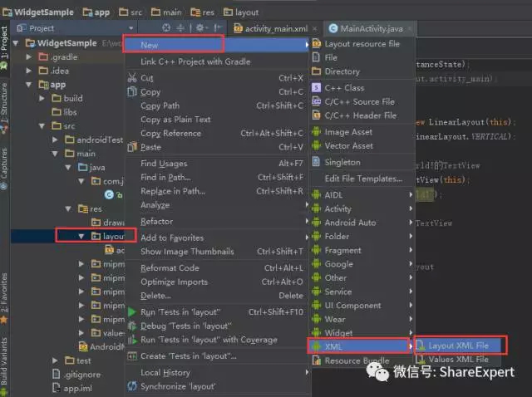Click the Copy icon in context menu
Screen dimensions: 532x397
(x=132, y=91)
